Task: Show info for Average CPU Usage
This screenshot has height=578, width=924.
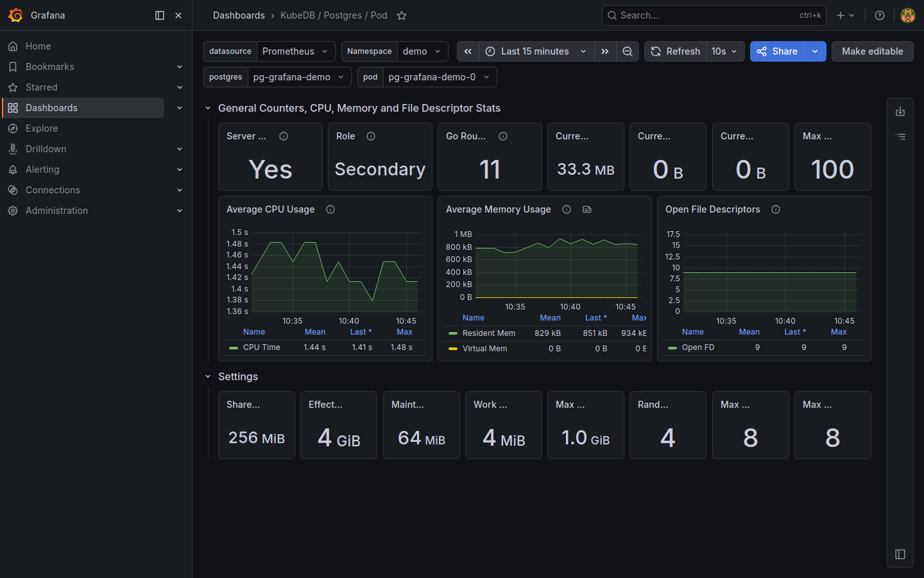Action: (x=330, y=209)
